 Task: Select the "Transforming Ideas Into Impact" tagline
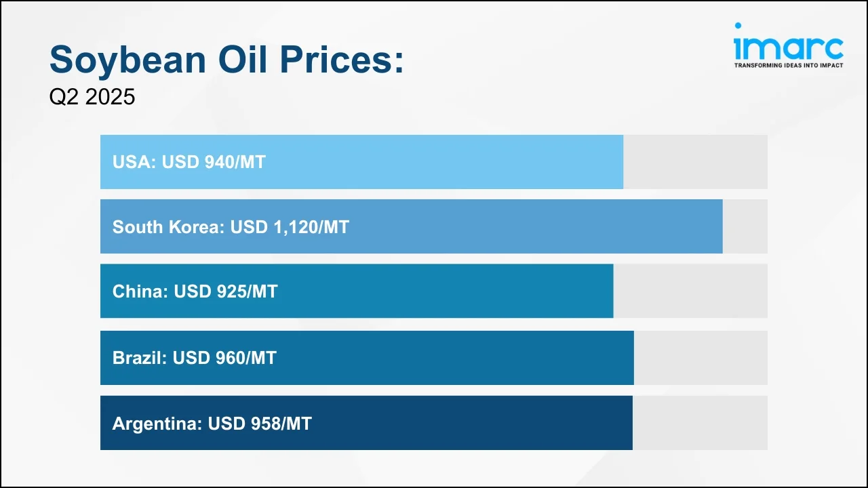788,66
